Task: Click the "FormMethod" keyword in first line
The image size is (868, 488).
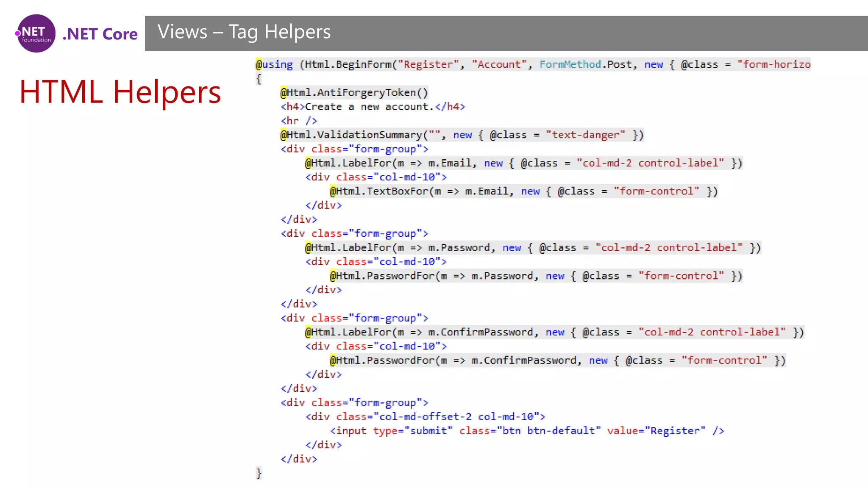Action: point(570,64)
